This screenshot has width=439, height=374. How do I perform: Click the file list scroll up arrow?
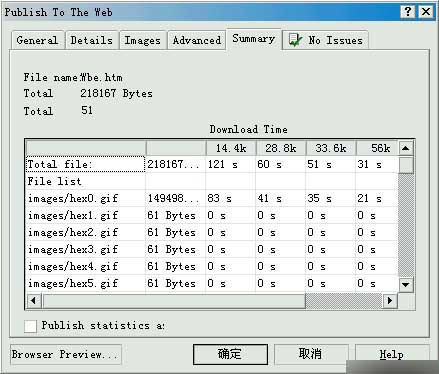pyautogui.click(x=406, y=148)
